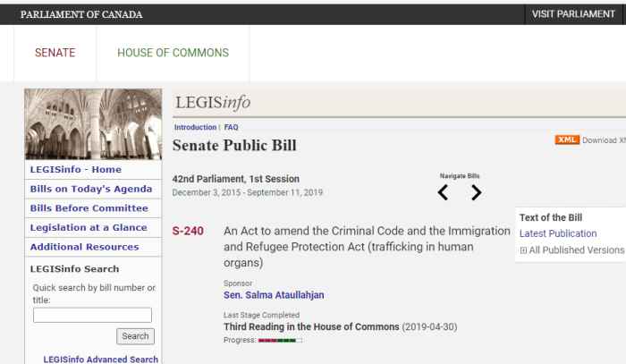The height and width of the screenshot is (364, 626).
Task: Open the Introduction link
Action: click(x=195, y=127)
